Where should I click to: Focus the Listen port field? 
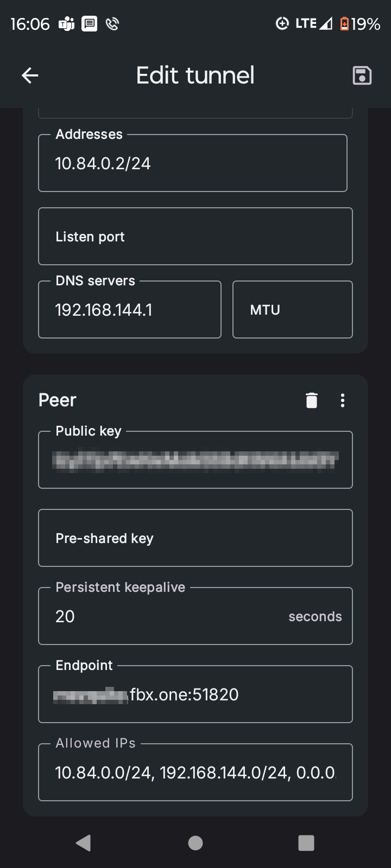pos(195,237)
